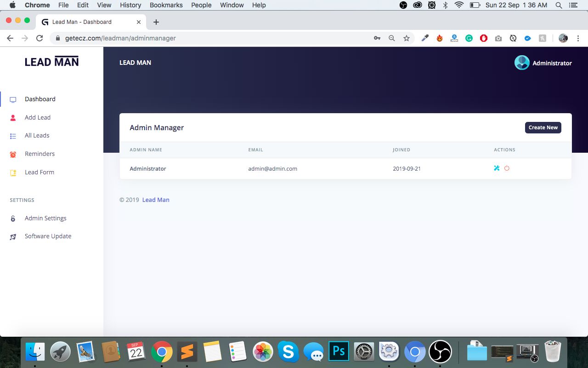Open the Bookmarks menu in menu bar
588x368 pixels.
tap(166, 5)
